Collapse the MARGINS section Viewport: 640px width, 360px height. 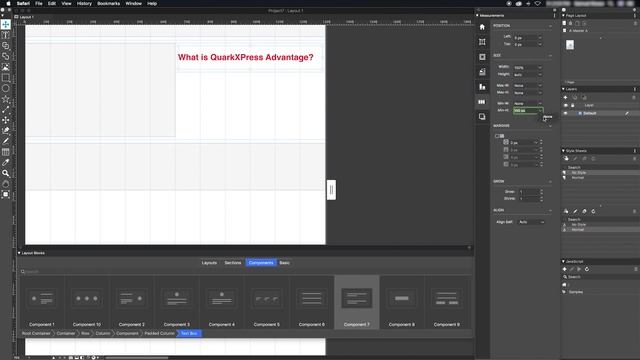[550, 126]
